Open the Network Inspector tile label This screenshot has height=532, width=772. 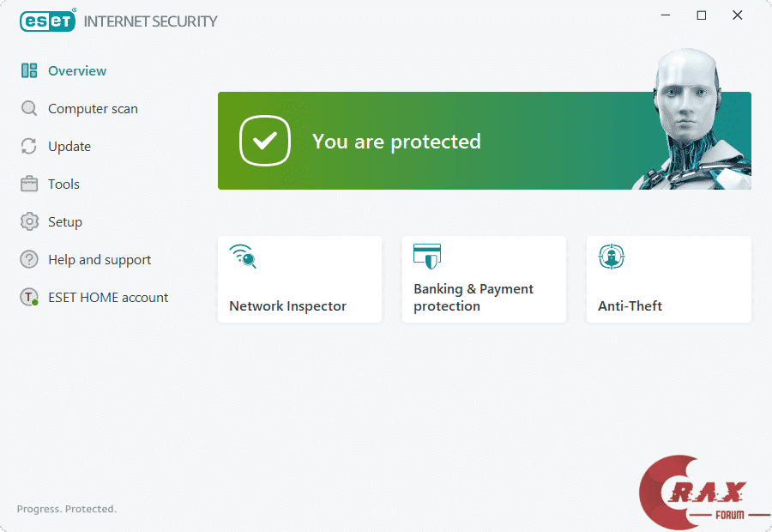point(287,306)
